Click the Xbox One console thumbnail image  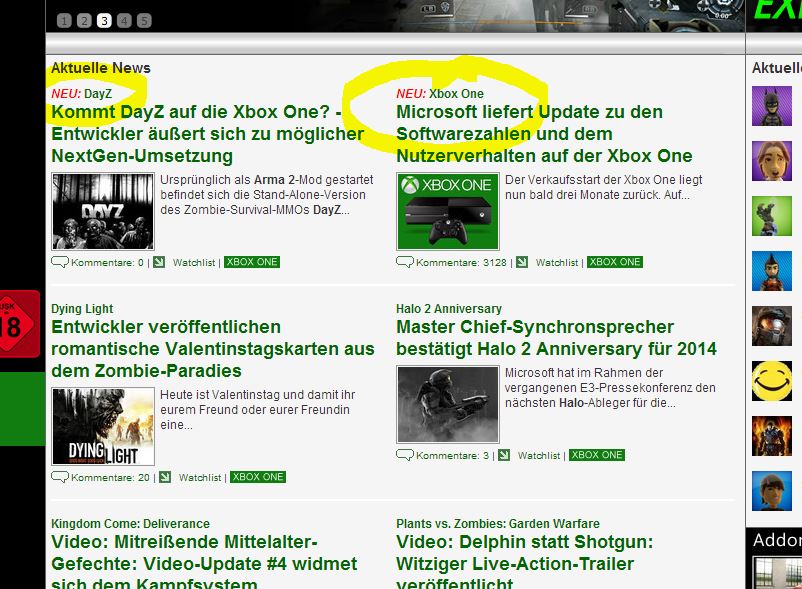point(447,211)
